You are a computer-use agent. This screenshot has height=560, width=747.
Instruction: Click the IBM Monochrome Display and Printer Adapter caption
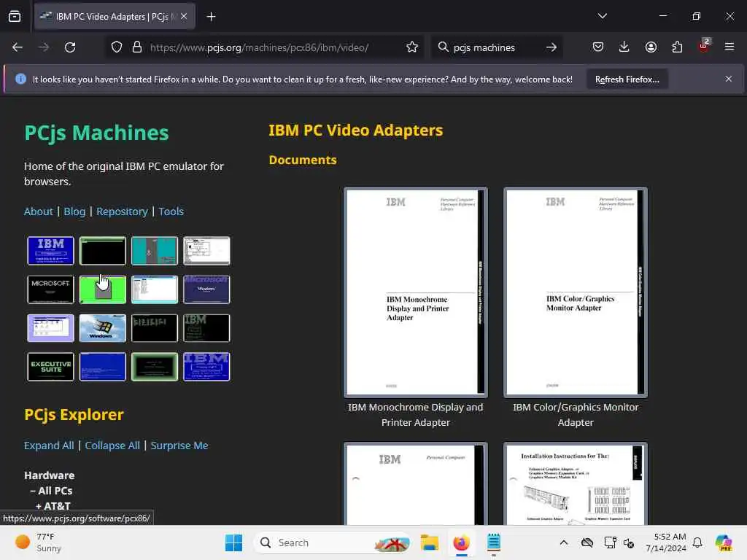pos(415,415)
